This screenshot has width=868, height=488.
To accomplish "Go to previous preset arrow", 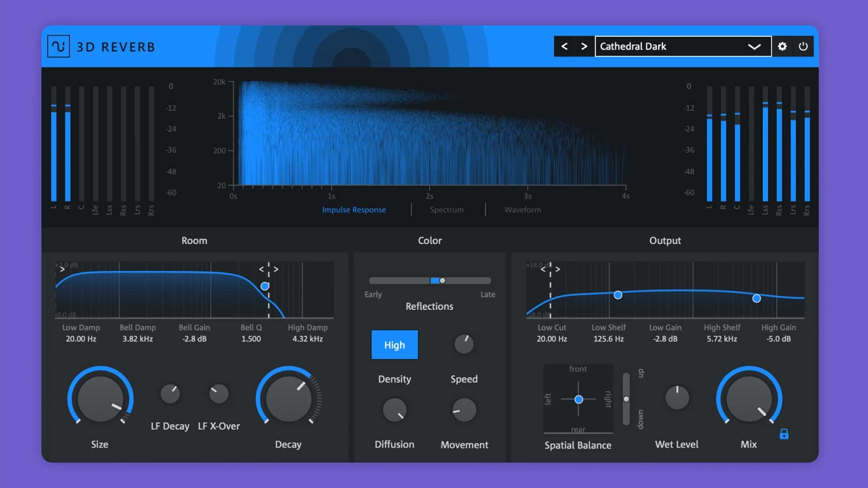I will click(x=564, y=47).
